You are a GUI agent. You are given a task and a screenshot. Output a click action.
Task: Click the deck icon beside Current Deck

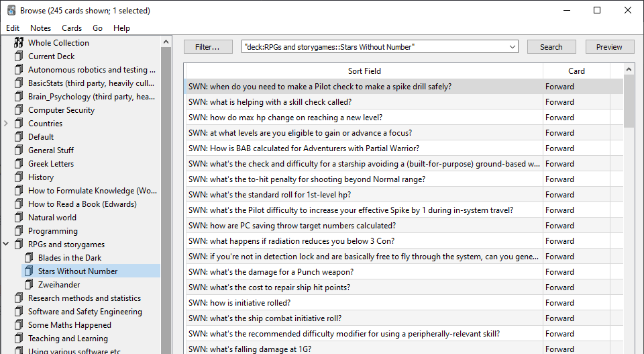click(x=19, y=56)
